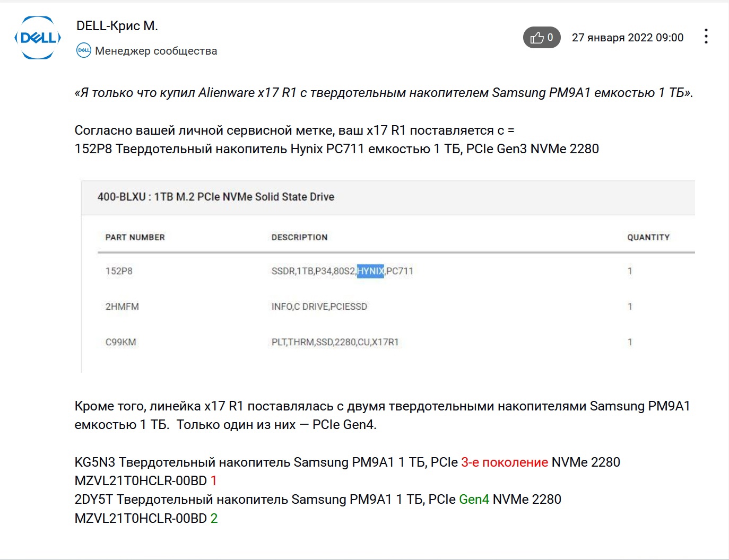
Task: Open the three-dot post options menu
Action: point(706,37)
